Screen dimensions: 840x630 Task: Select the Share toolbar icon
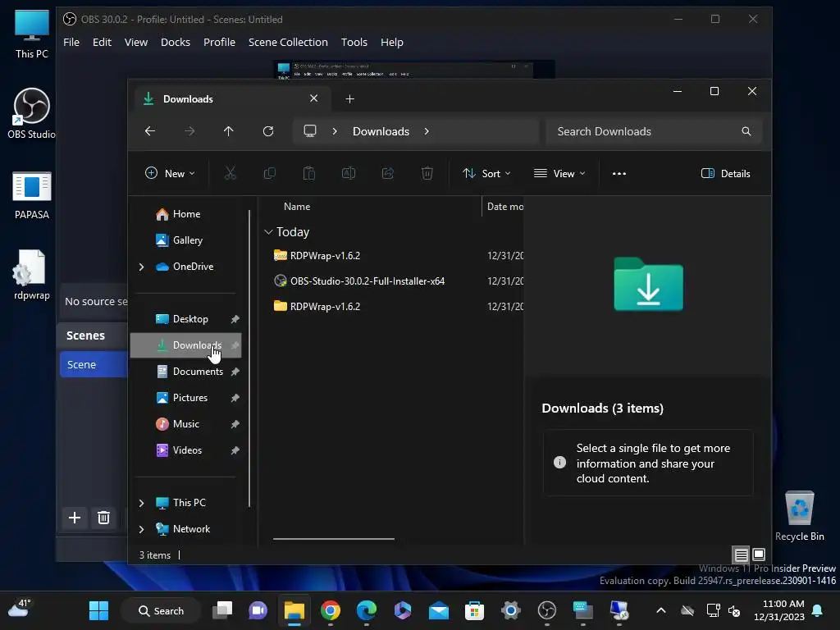(388, 173)
